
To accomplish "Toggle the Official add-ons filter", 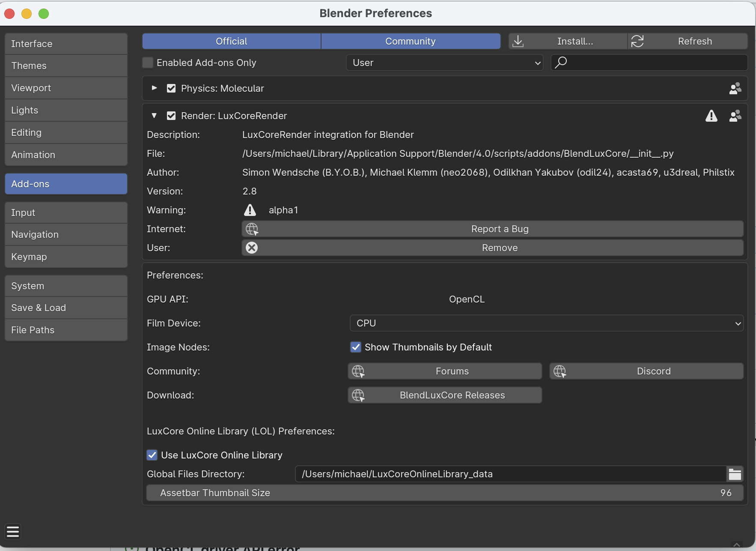I will tap(232, 41).
